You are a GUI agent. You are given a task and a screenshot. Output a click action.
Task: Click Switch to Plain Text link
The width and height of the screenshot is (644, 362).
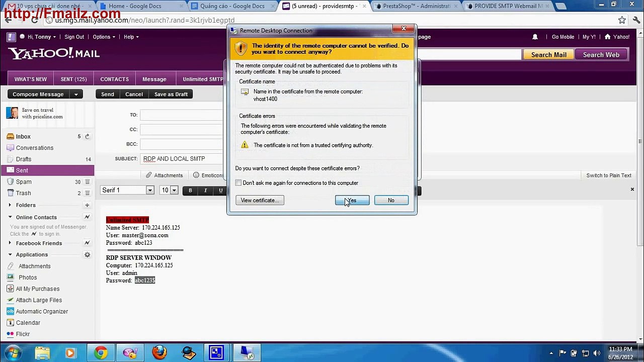(x=609, y=175)
